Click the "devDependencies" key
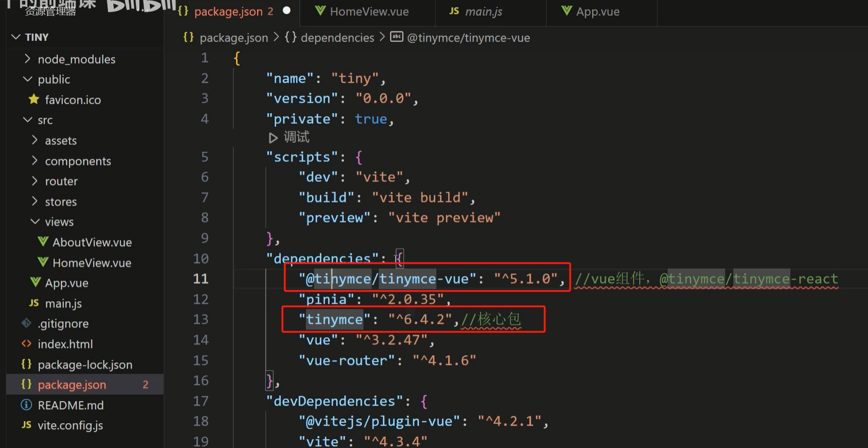Screen dimensions: 868x448 point(335,401)
